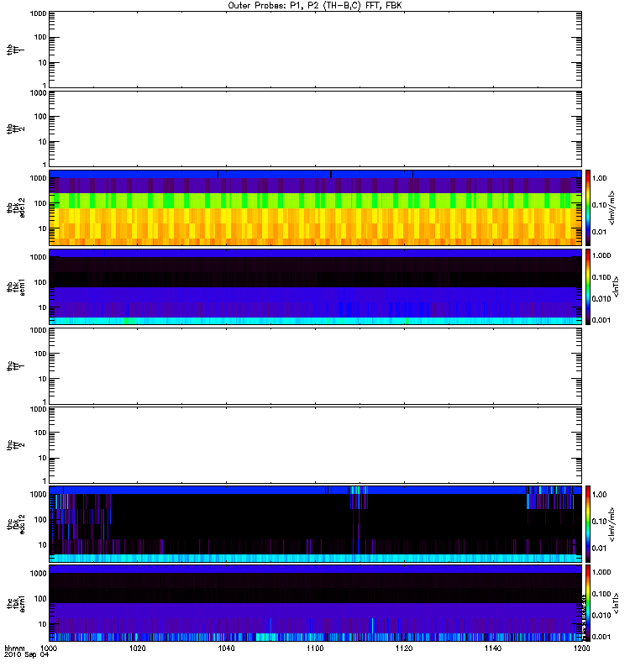Click the '2010 Sep 04' date label
The width and height of the screenshot is (630, 672).
point(26,654)
